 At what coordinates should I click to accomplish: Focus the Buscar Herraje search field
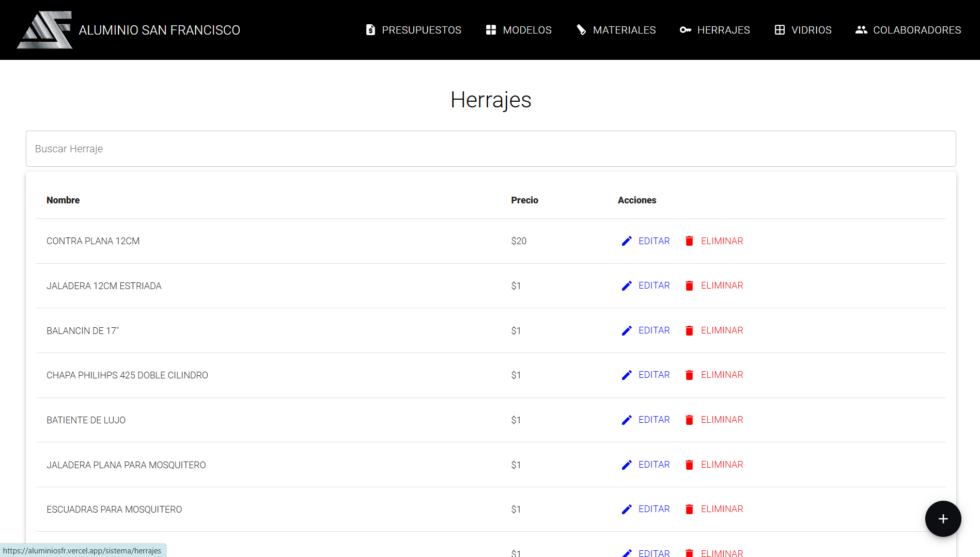490,149
